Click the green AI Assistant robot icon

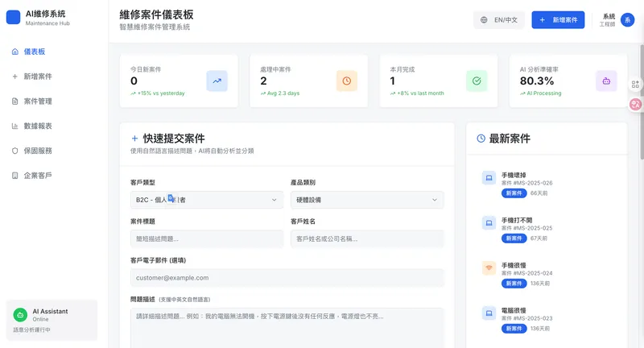[20, 315]
